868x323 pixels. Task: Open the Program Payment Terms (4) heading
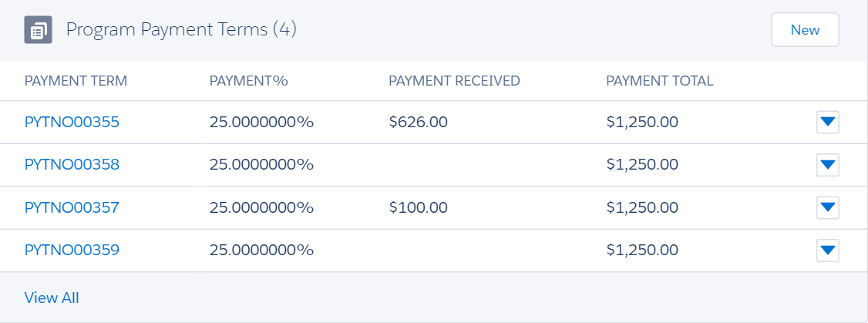[181, 30]
